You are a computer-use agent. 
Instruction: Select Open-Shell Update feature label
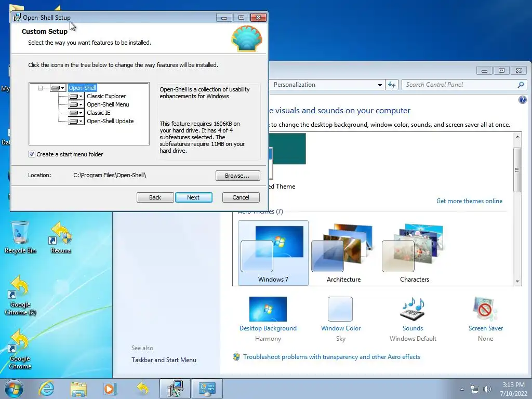coord(110,121)
